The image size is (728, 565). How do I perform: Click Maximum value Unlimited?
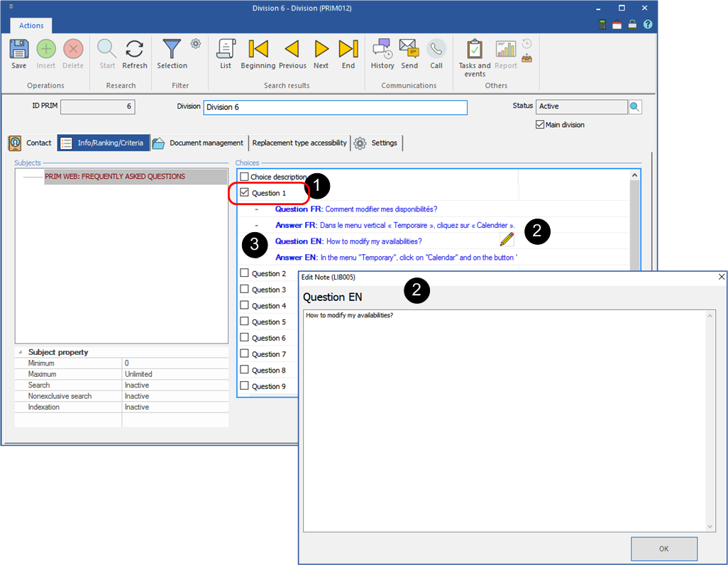point(138,374)
